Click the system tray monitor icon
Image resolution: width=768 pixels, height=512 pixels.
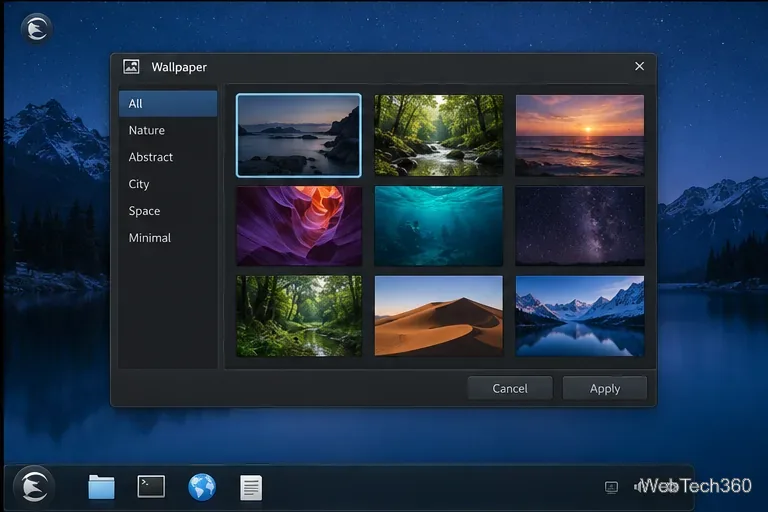click(611, 487)
